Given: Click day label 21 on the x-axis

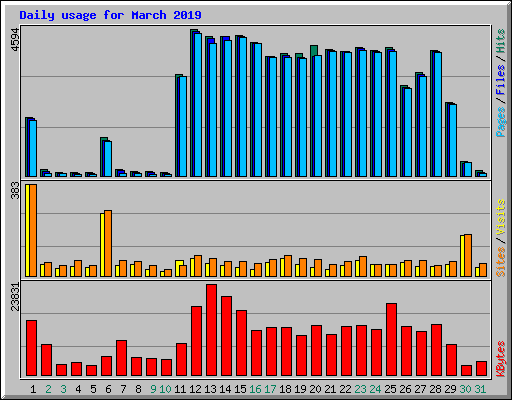Looking at the screenshot, I should click(x=330, y=389).
